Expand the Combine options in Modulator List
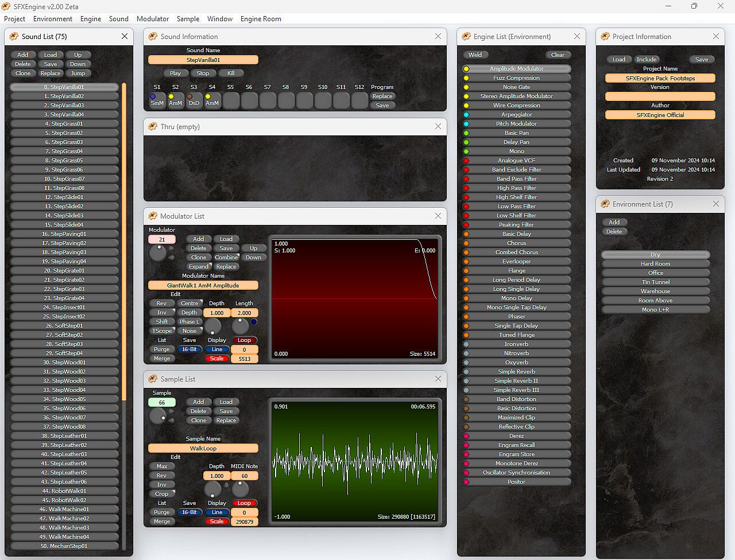 (x=226, y=258)
